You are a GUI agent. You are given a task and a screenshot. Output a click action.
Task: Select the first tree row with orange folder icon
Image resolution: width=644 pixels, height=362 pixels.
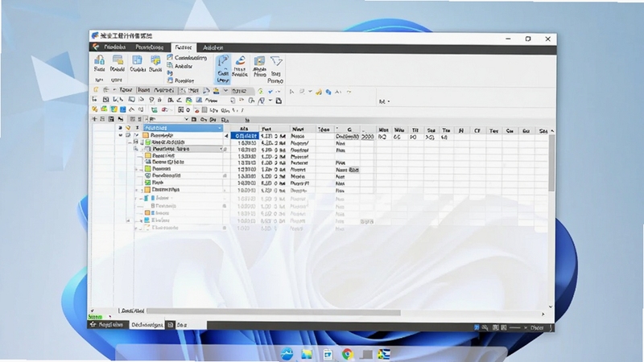pos(182,135)
